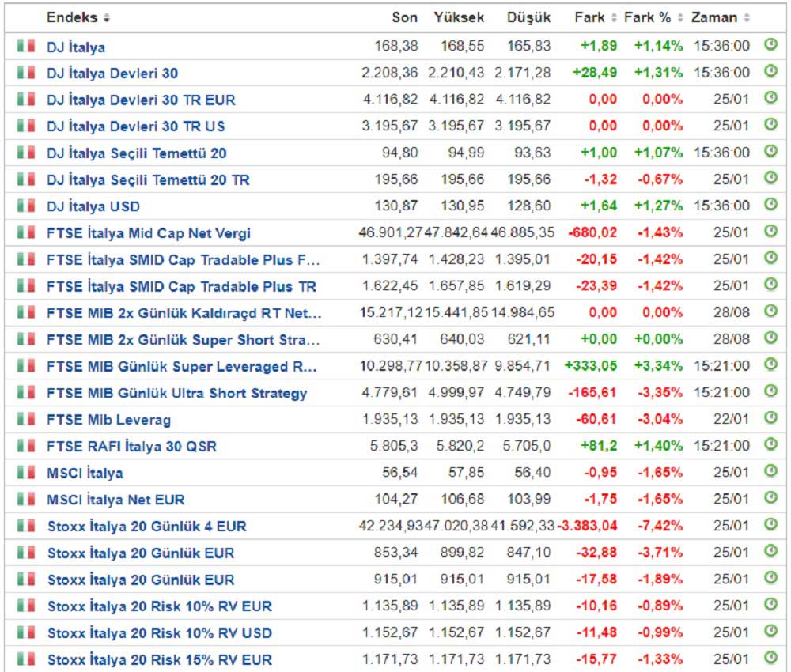Open FTSE İtalya SMID Cap Tradable Plus TR link
791x672 pixels.
click(x=182, y=287)
